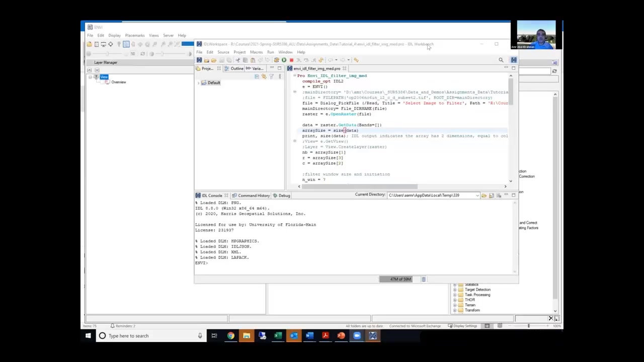Click the editor horizontal scrollbar
644x362 pixels.
point(359,187)
